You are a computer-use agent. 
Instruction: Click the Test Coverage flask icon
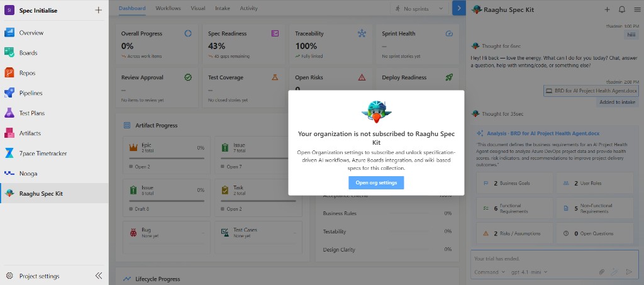click(x=275, y=77)
